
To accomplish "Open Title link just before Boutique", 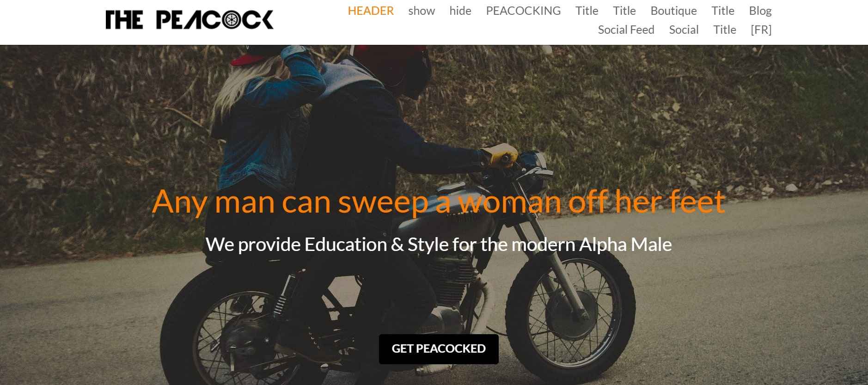I will click(624, 11).
